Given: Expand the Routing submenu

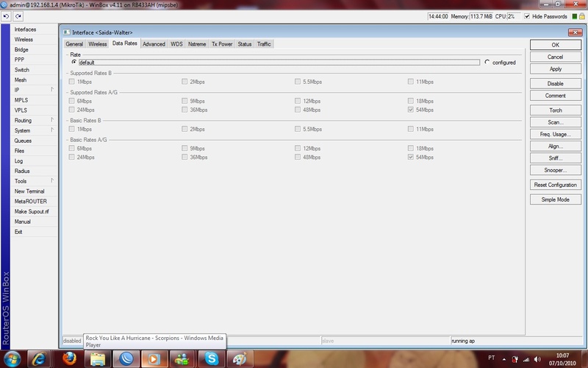Looking at the screenshot, I should (x=52, y=120).
